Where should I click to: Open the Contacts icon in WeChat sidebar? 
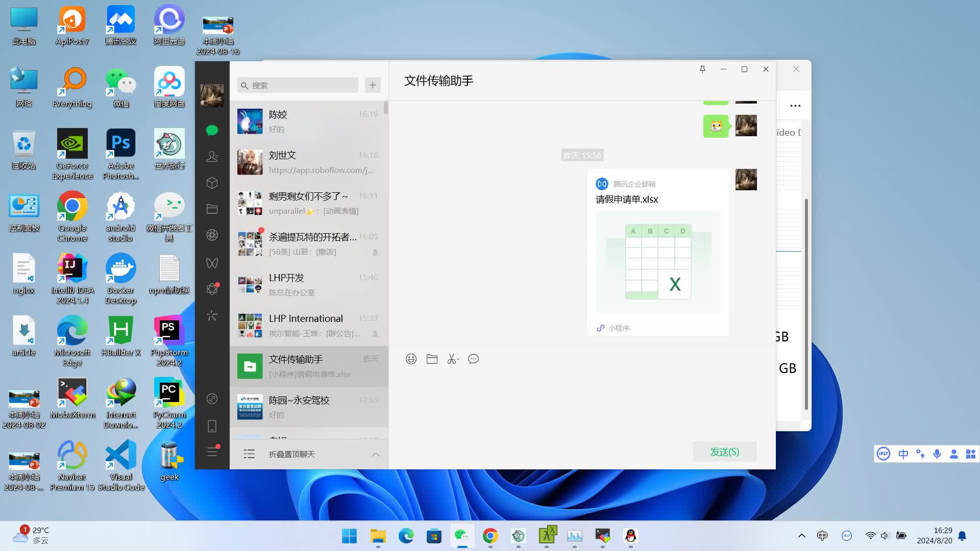coord(212,157)
